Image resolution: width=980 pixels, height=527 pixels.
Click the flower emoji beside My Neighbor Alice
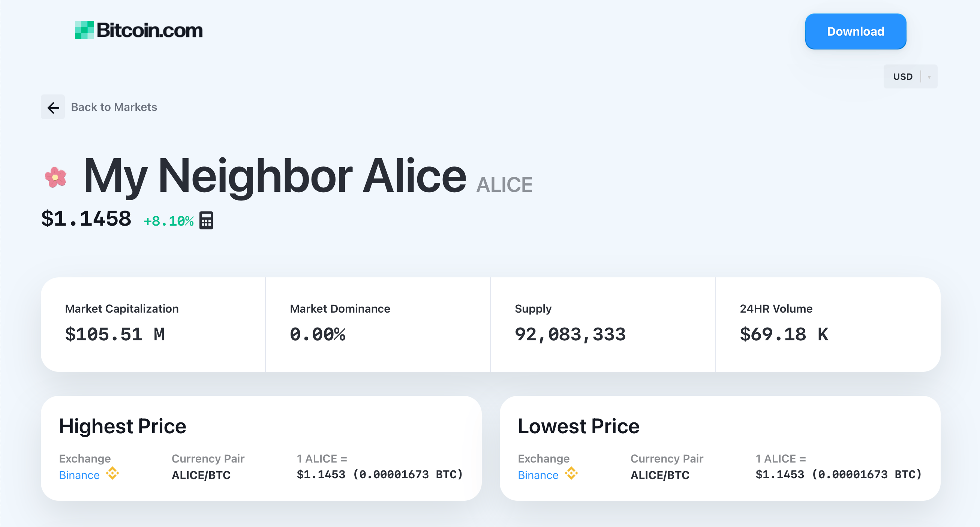coord(55,176)
